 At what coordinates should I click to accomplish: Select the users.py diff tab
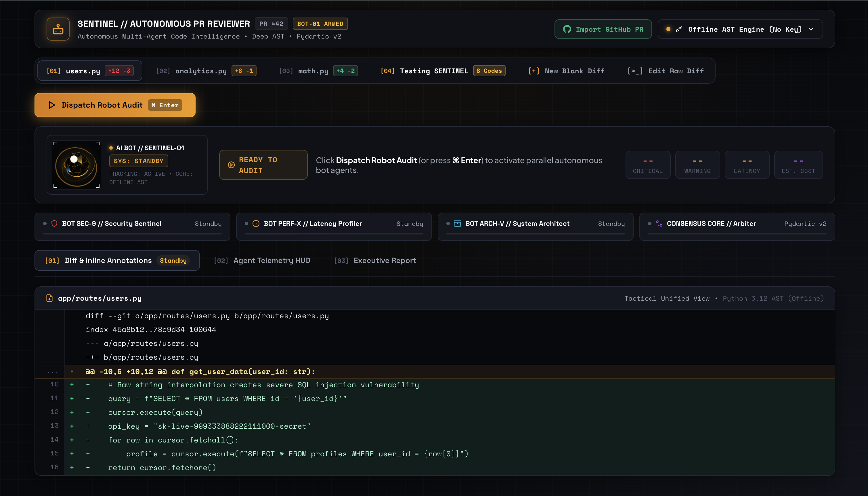(x=90, y=71)
